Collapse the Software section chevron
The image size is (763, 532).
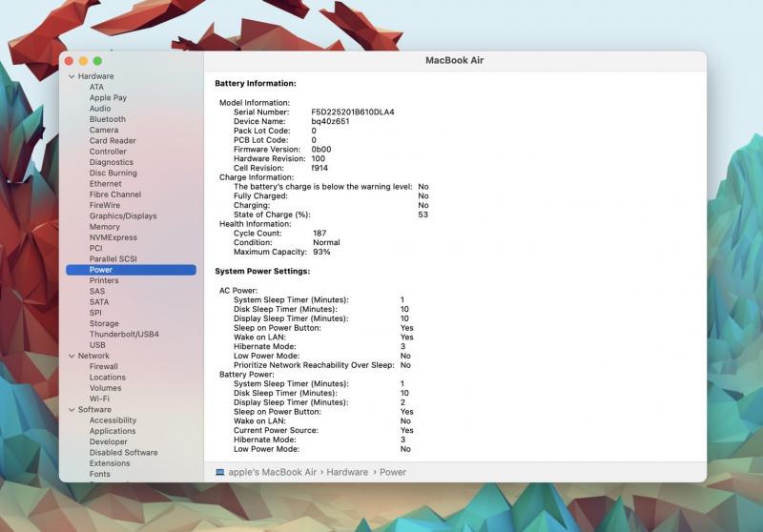[x=72, y=410]
